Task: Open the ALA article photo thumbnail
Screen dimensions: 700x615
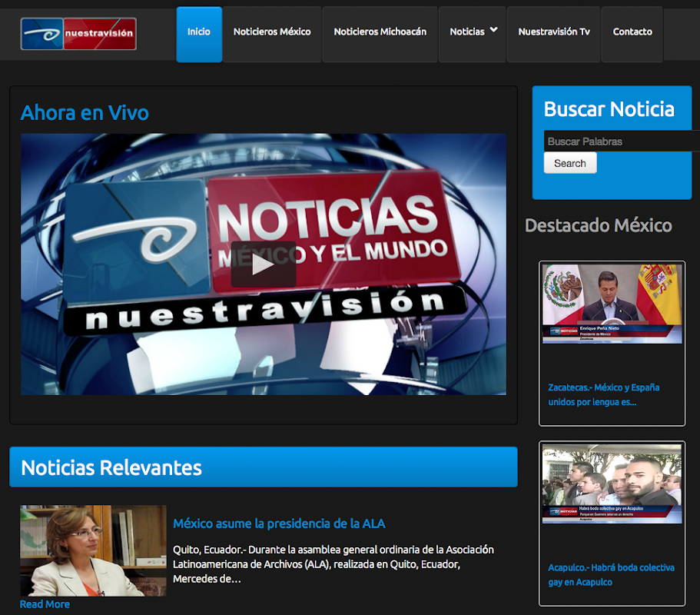Action: 93,550
